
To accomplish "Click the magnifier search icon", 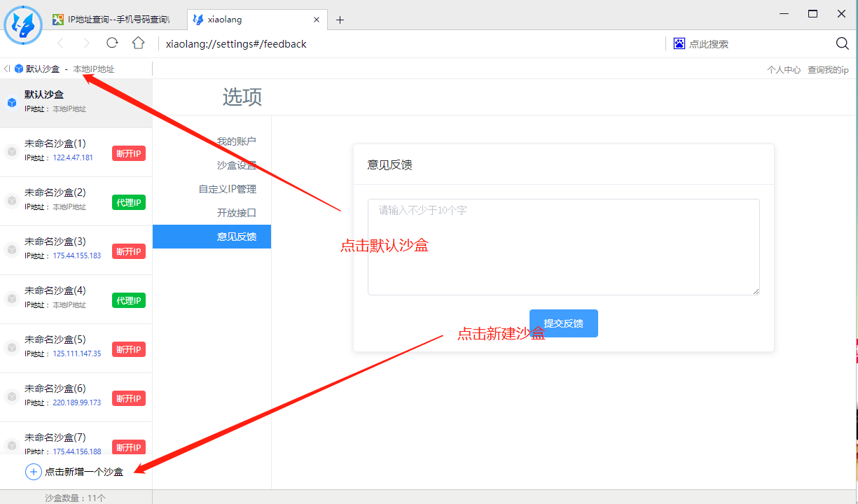I will 843,43.
